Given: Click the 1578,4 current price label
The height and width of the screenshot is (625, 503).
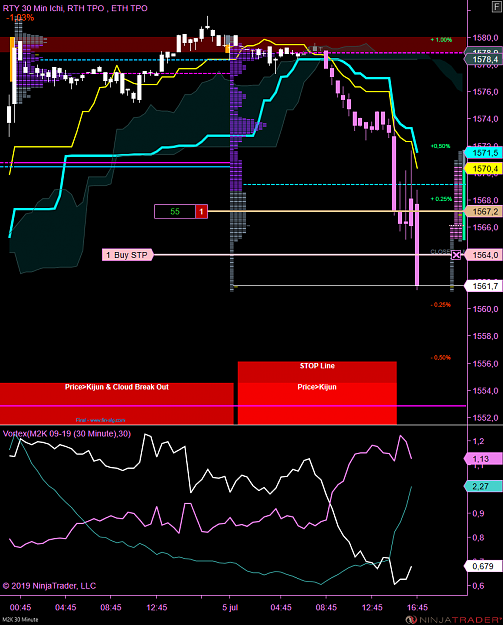Looking at the screenshot, I should (x=483, y=59).
